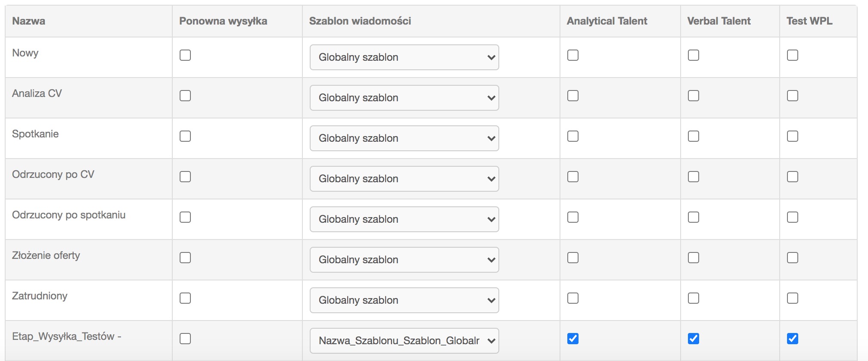The image size is (868, 361).
Task: Open message template dropdown for Nowy
Action: pos(404,57)
